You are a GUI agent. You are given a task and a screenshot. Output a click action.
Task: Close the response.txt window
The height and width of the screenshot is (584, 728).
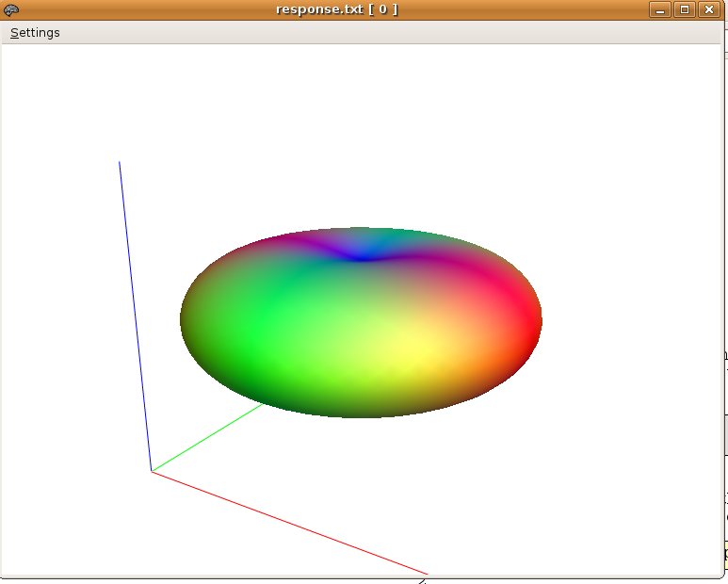(708, 9)
